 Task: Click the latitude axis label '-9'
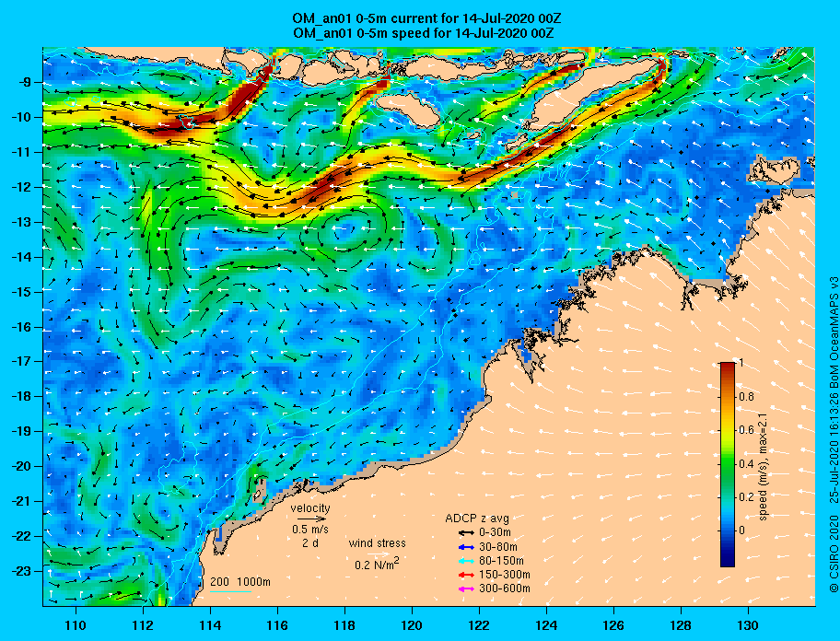(26, 83)
